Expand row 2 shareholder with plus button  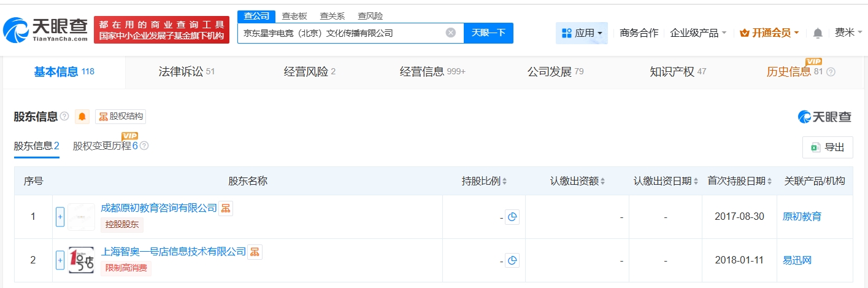click(x=60, y=260)
